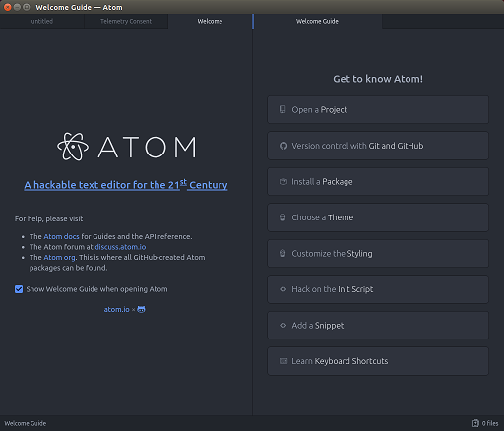Click the For help, please visit text

(x=48, y=218)
